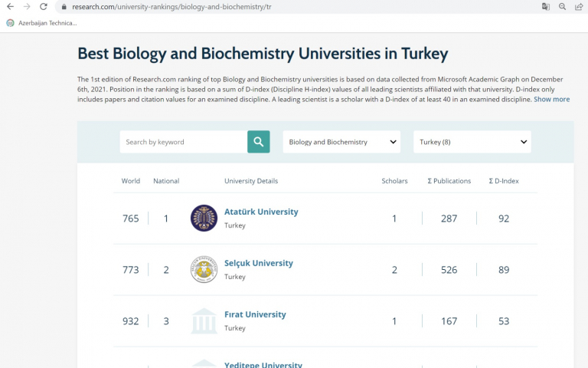
Task: Click world rank 932
Action: 130,321
